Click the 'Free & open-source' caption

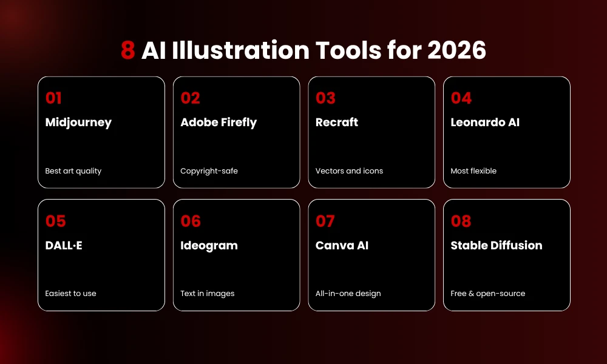tap(488, 294)
